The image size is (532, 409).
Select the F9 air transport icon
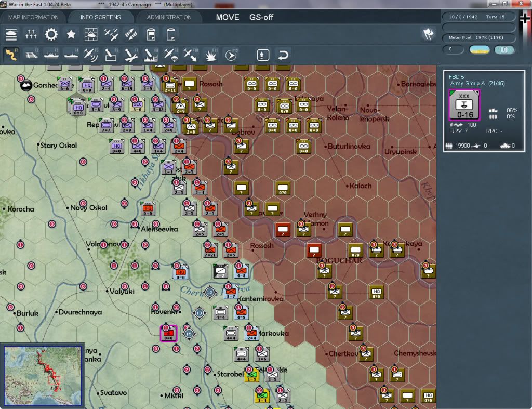171,55
